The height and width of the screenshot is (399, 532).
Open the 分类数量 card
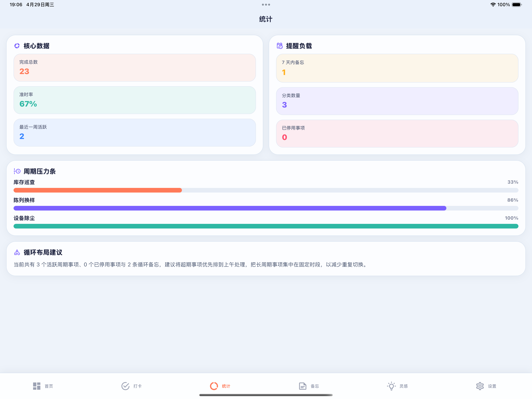pyautogui.click(x=397, y=101)
